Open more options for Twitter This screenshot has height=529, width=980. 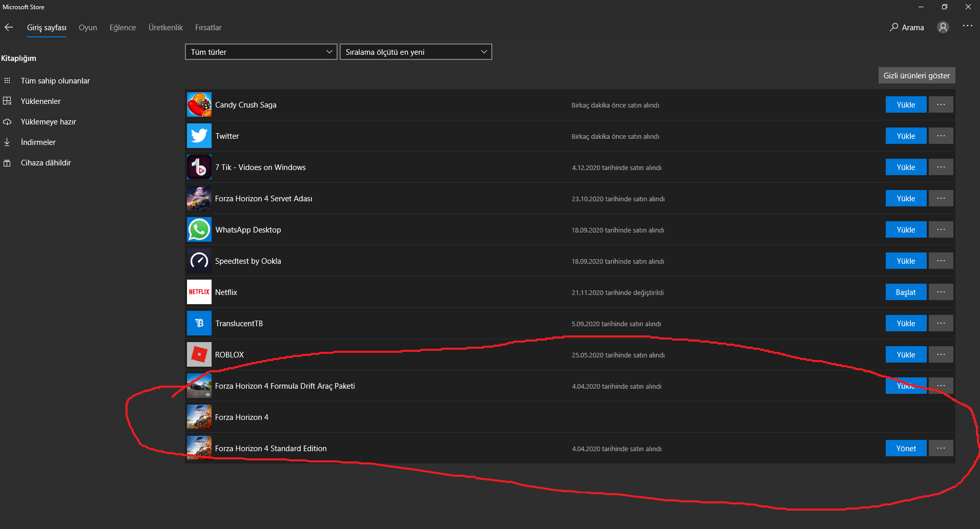[x=941, y=136]
